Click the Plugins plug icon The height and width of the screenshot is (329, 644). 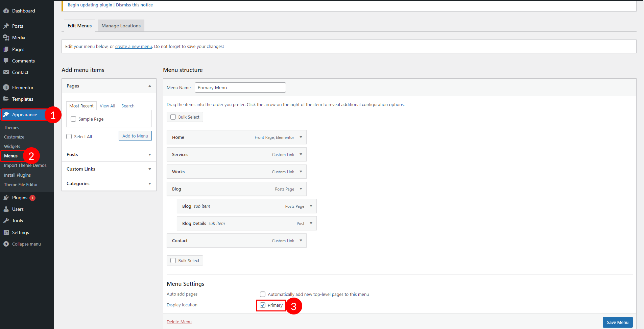6,198
